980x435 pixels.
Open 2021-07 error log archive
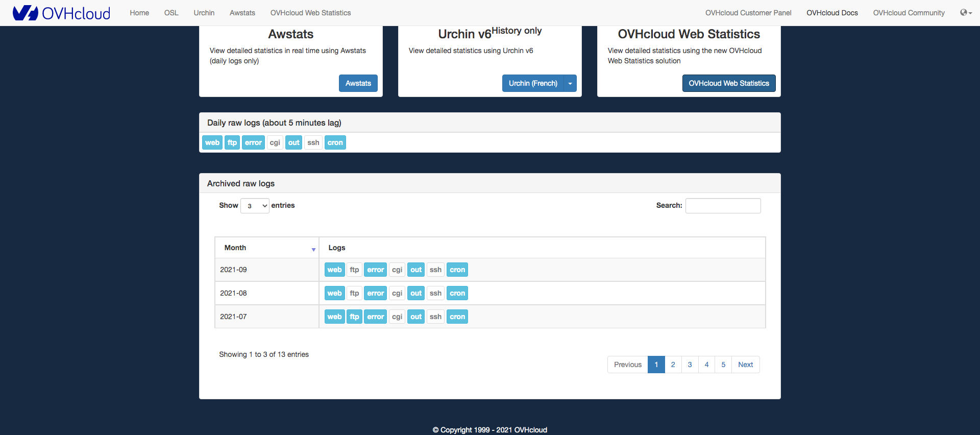(376, 317)
